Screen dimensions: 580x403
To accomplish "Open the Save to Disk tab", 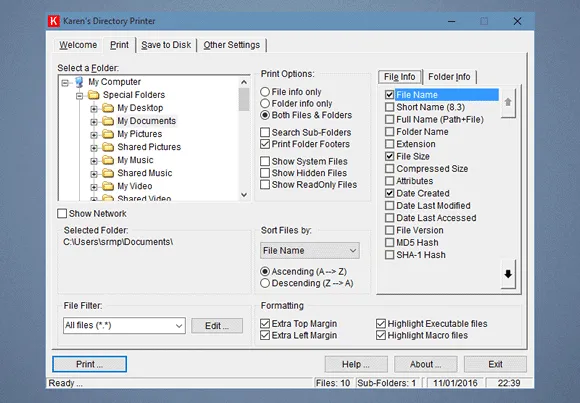I will (x=166, y=45).
